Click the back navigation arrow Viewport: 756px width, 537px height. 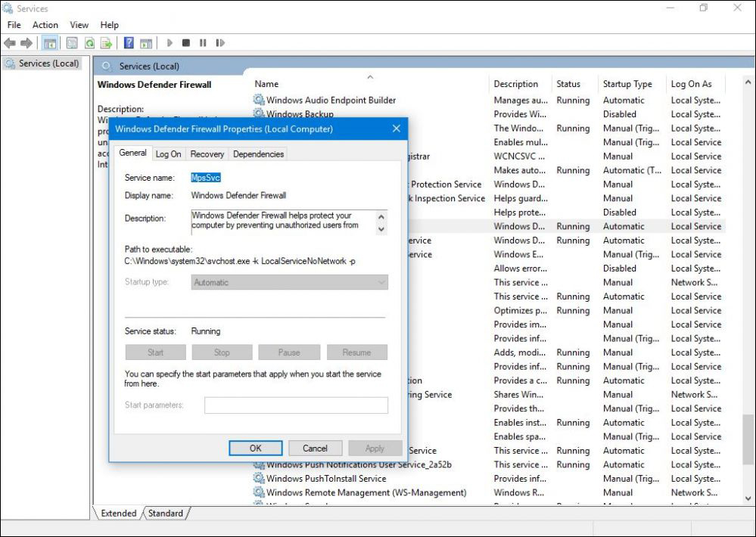(10, 42)
